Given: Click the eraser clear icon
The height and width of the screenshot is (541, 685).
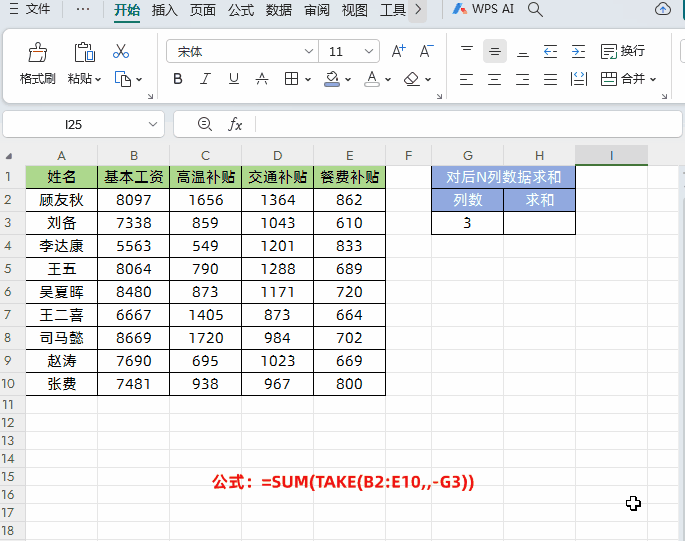Looking at the screenshot, I should [412, 79].
